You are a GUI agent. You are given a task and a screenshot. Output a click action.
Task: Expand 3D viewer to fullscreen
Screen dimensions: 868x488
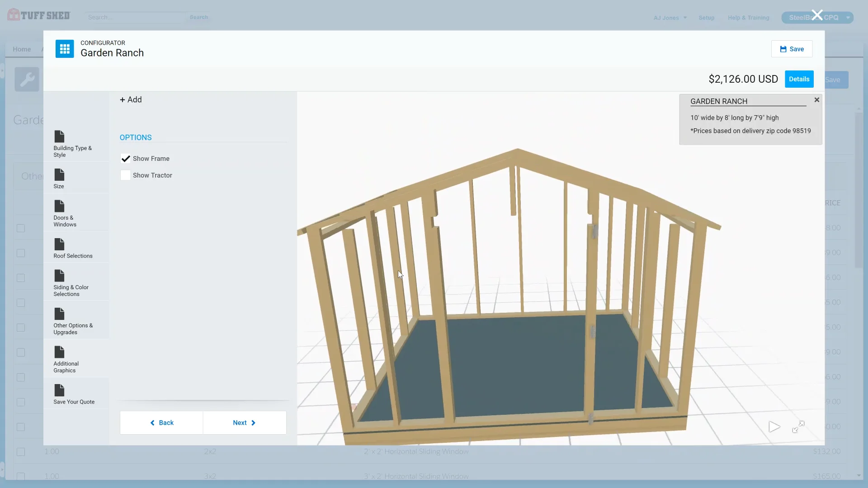click(798, 427)
